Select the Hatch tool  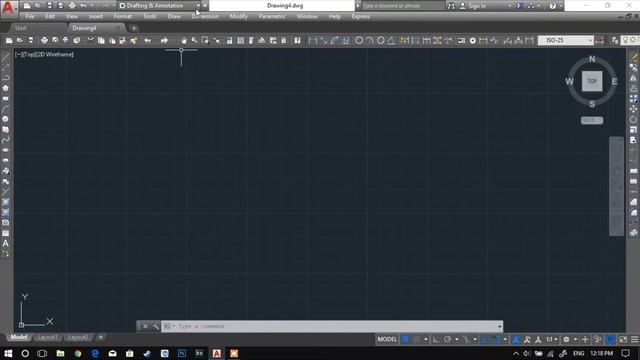point(5,202)
